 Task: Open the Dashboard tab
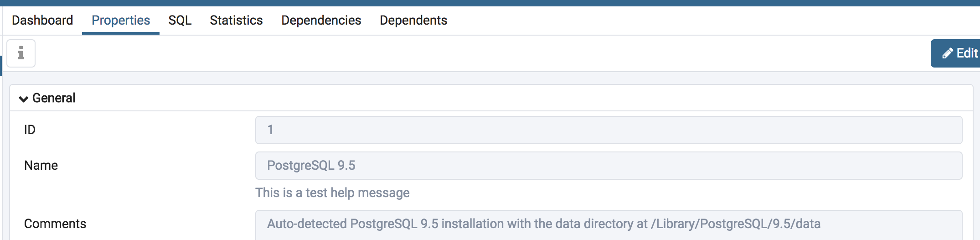(x=42, y=21)
